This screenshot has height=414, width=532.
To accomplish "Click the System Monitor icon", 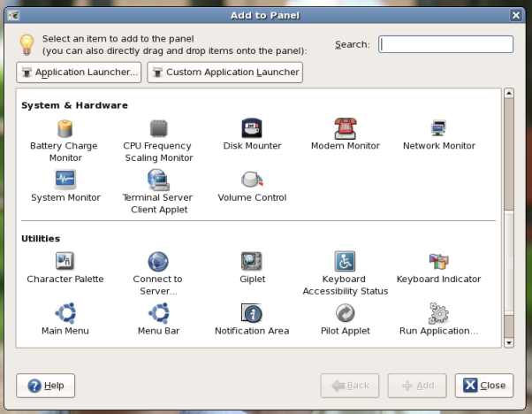I will [x=65, y=180].
